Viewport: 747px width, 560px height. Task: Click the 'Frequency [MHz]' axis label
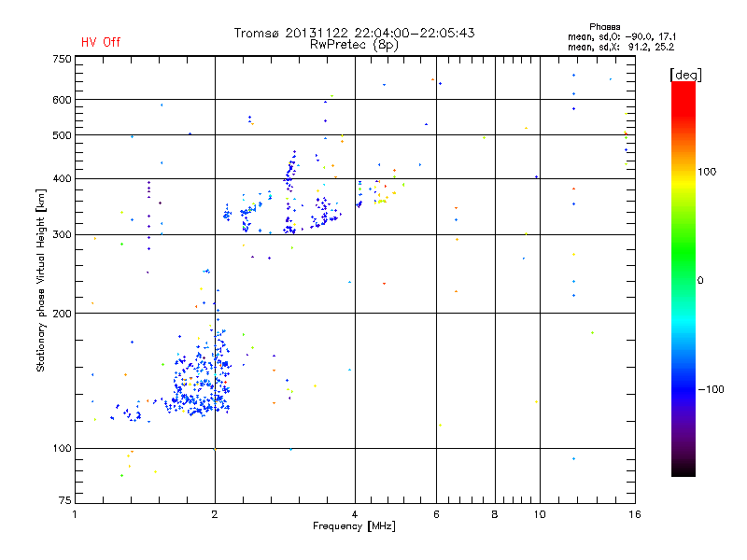point(354,526)
